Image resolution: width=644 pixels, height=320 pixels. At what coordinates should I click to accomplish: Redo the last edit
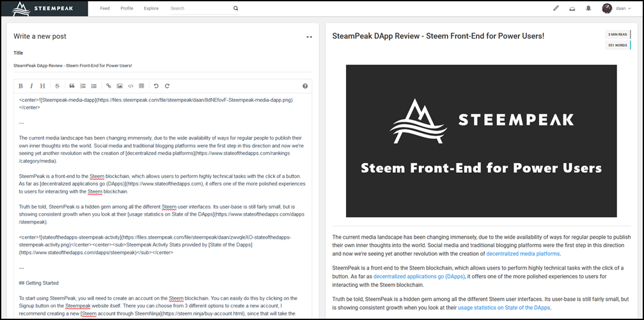(167, 86)
